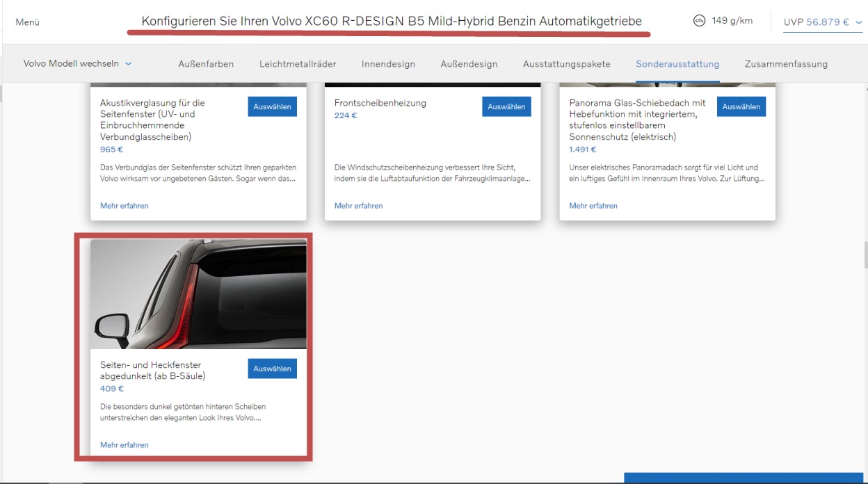The image size is (868, 484).
Task: Expand the UVP price chevron arrow
Action: (x=858, y=22)
